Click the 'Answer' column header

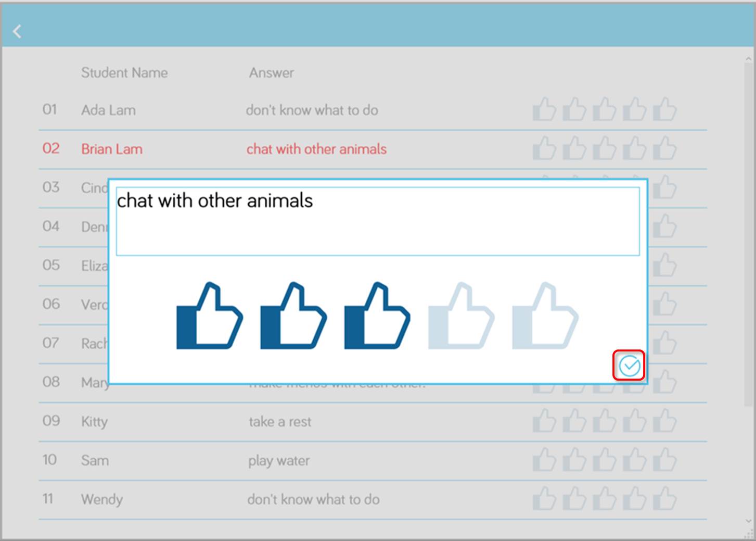271,73
